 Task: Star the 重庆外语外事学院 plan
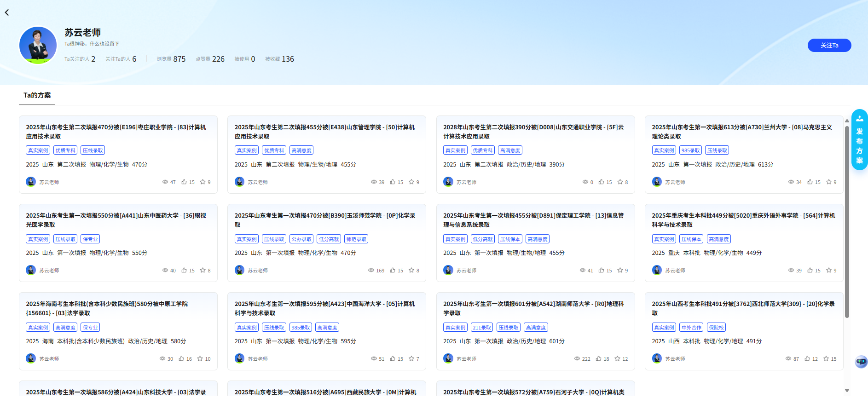829,270
